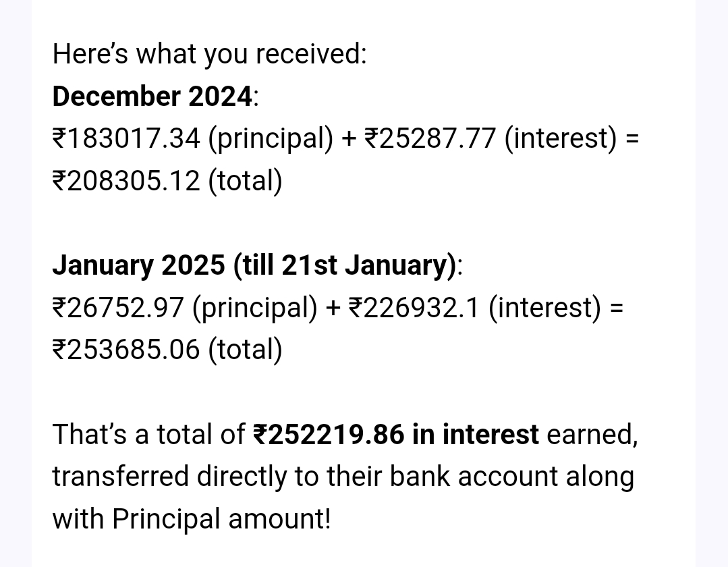
Task: Click the ₹26752.97 principal amount
Action: tap(118, 308)
